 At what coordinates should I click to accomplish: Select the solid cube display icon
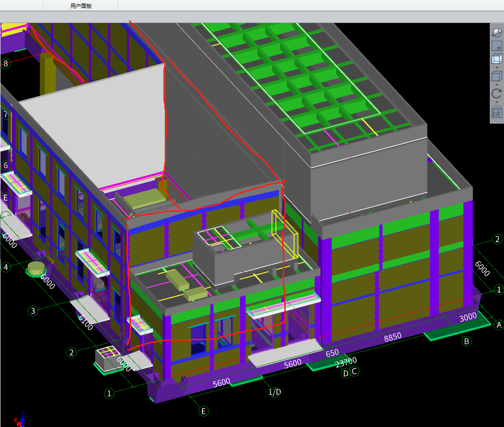point(497,77)
